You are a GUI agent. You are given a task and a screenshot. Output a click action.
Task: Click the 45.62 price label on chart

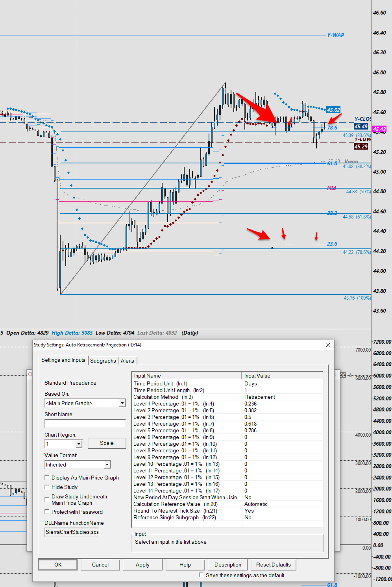point(333,110)
